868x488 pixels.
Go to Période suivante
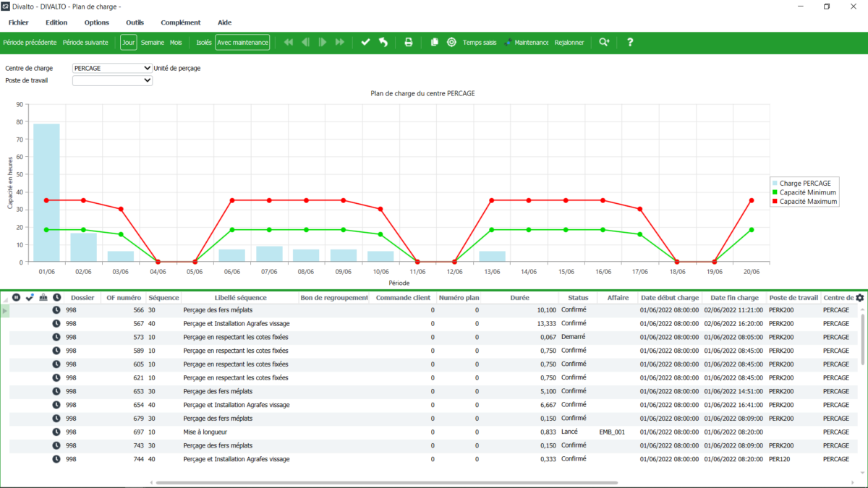coord(85,43)
